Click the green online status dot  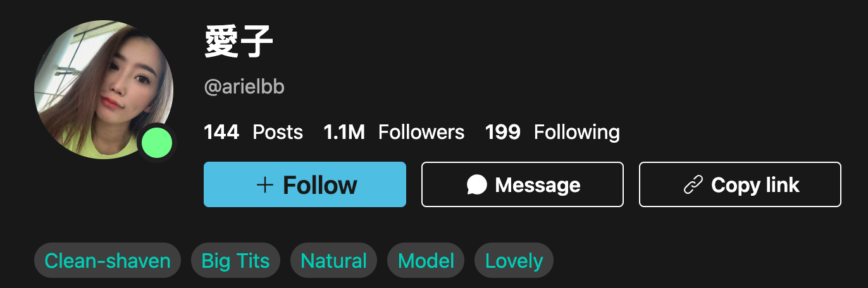point(157,142)
